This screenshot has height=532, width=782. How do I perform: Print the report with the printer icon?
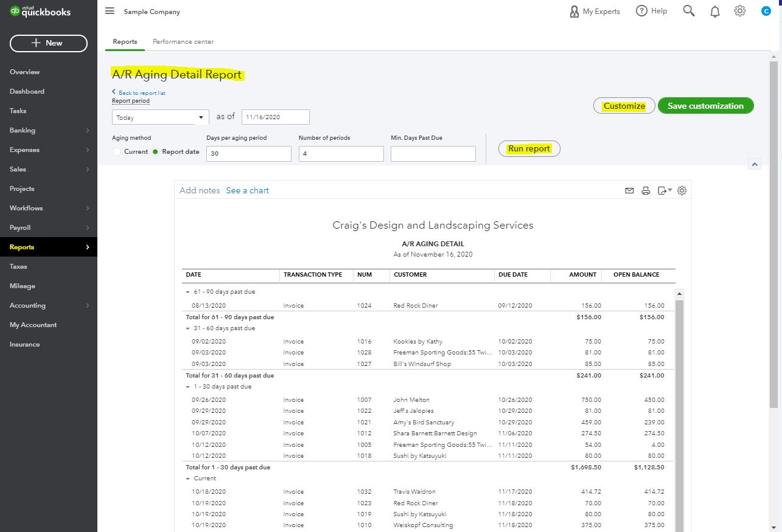(646, 190)
